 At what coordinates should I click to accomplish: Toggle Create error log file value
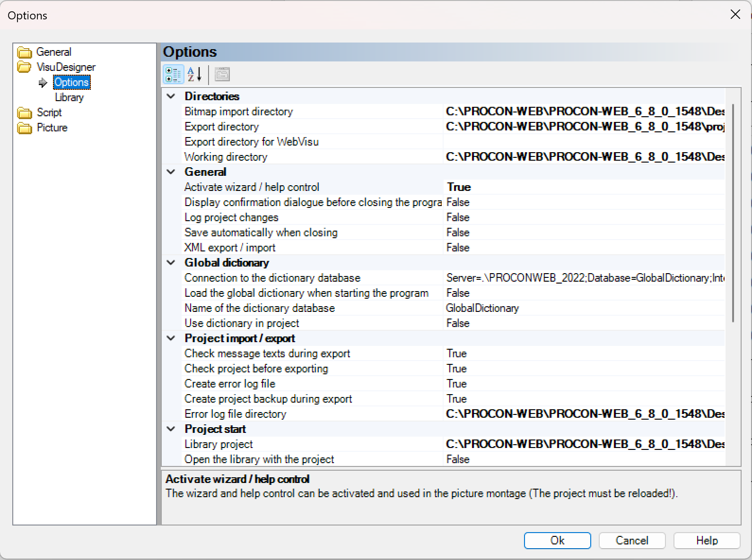click(584, 384)
